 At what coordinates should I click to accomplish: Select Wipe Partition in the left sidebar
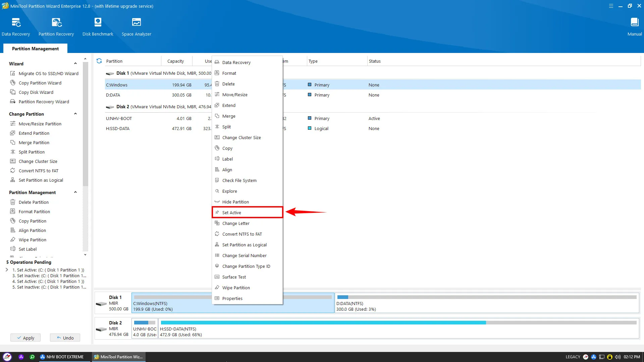click(32, 240)
